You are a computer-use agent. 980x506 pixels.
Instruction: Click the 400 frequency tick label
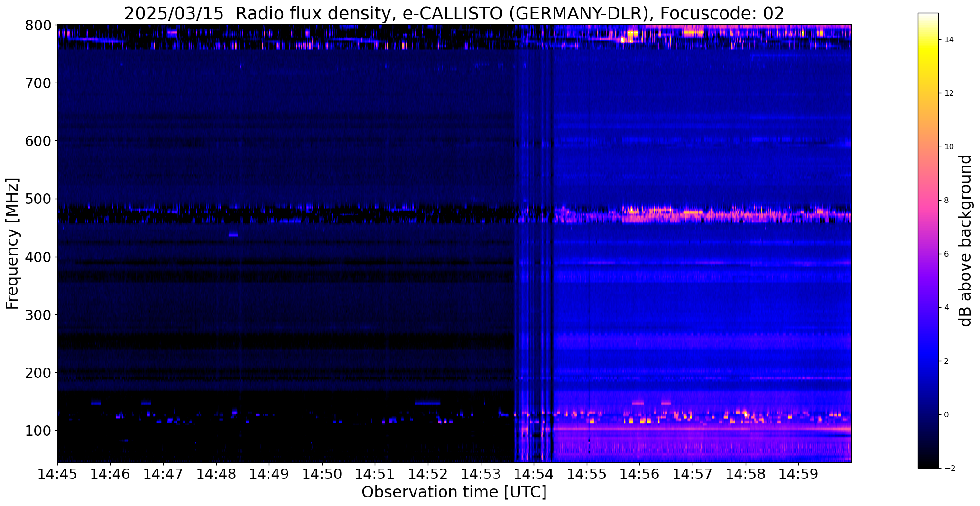38,257
